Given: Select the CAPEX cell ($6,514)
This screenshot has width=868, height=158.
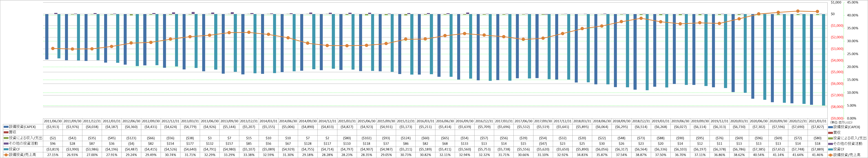Looking at the screenshot, I should click(641, 127).
